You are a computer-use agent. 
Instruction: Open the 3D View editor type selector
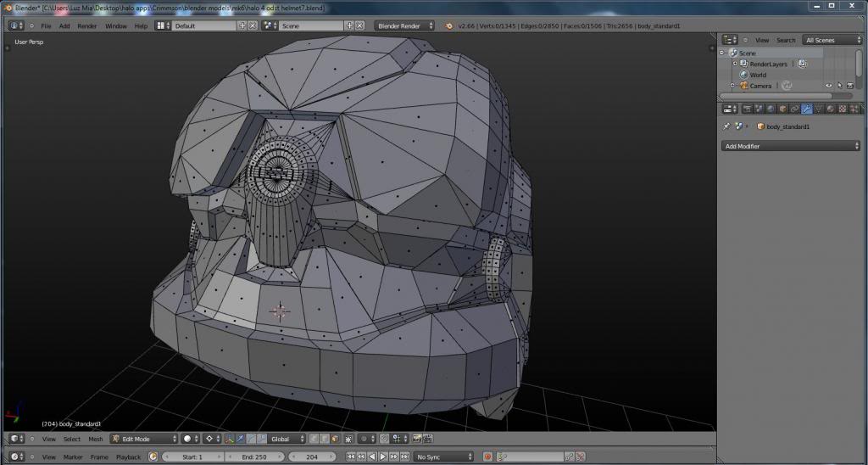[x=17, y=439]
